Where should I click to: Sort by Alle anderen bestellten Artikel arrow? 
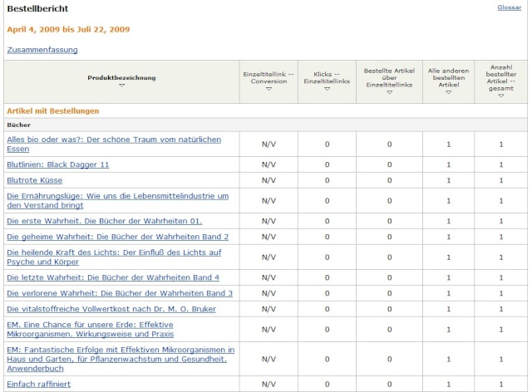pyautogui.click(x=449, y=92)
